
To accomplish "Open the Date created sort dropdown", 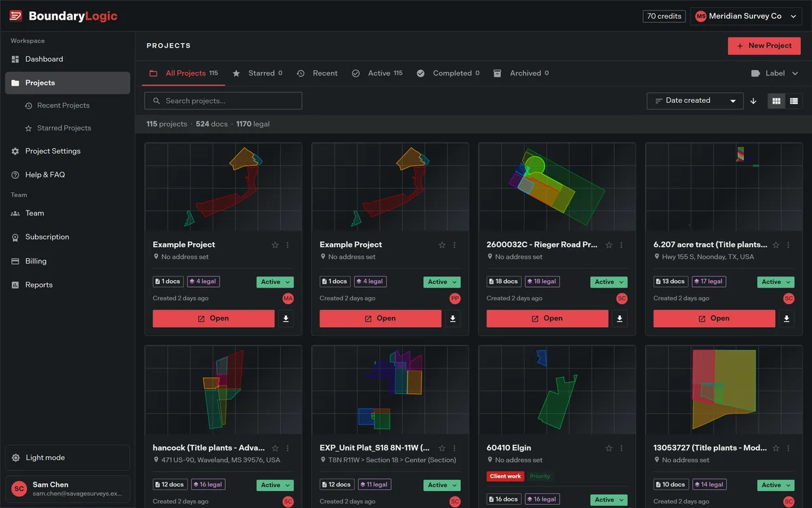I will pyautogui.click(x=695, y=101).
